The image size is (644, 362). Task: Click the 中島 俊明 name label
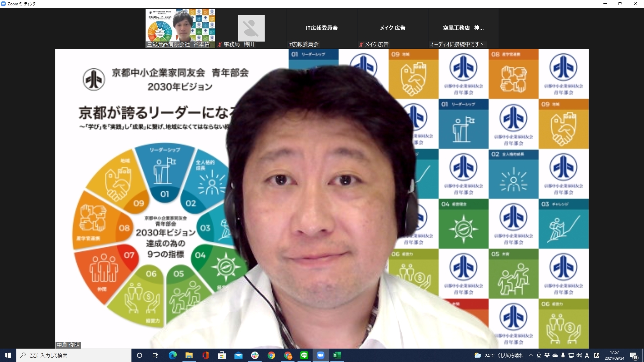[68, 345]
